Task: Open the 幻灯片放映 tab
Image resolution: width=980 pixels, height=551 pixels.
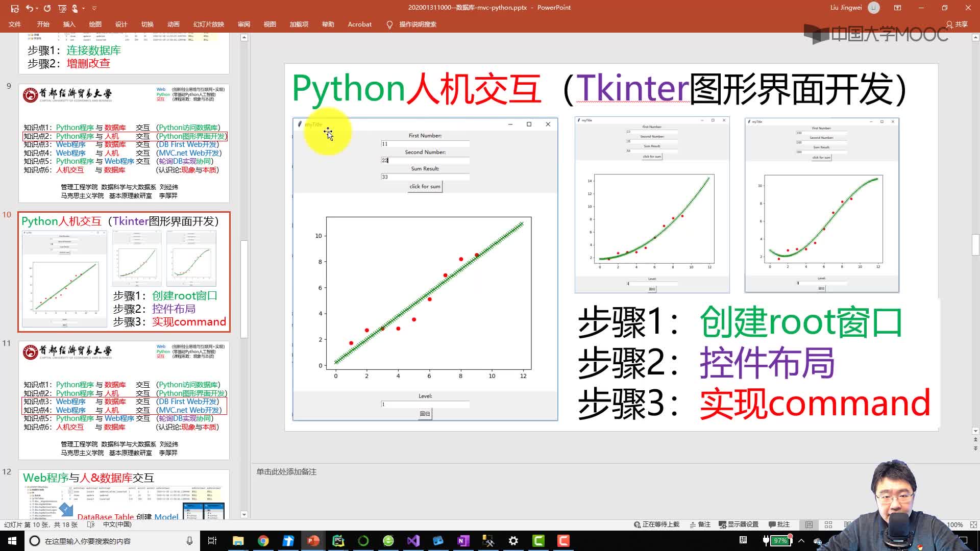Action: pos(208,24)
